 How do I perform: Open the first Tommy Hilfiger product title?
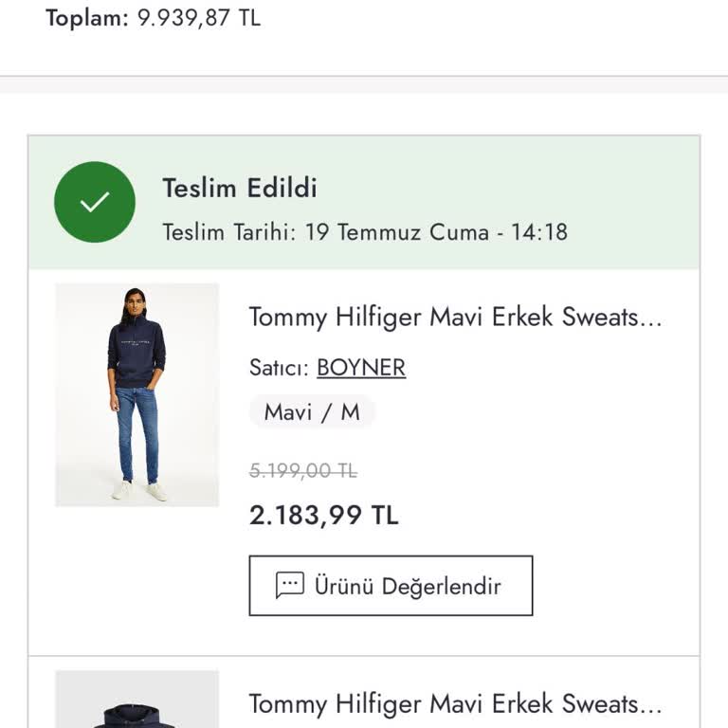pyautogui.click(x=455, y=317)
